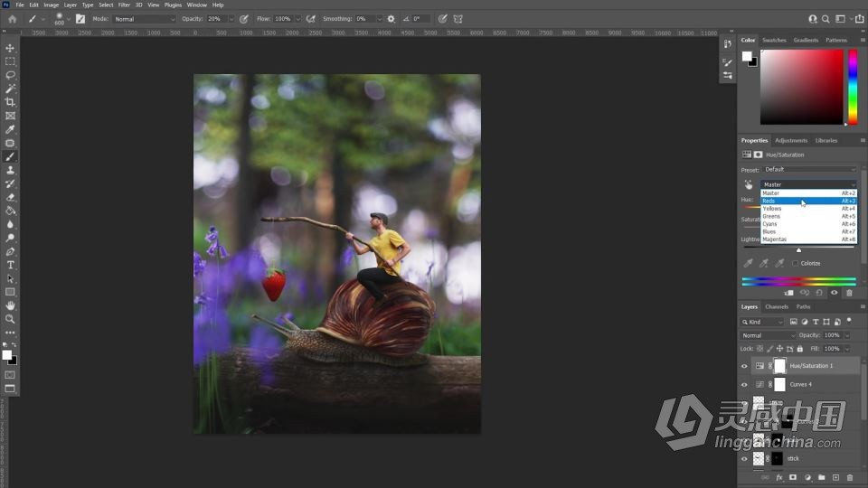Select the Lasso tool
The height and width of the screenshot is (488, 868).
[x=10, y=75]
